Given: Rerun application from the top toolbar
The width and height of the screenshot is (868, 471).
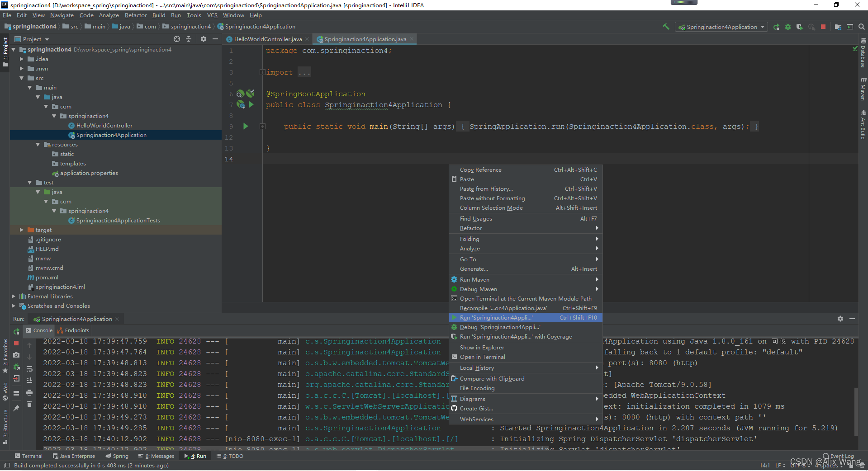Looking at the screenshot, I should pyautogui.click(x=776, y=27).
